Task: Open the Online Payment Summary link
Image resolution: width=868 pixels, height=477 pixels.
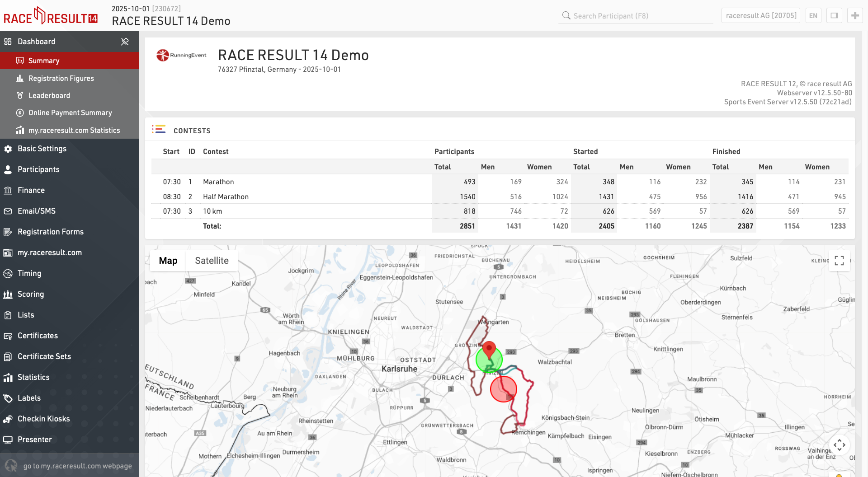Action: click(70, 112)
